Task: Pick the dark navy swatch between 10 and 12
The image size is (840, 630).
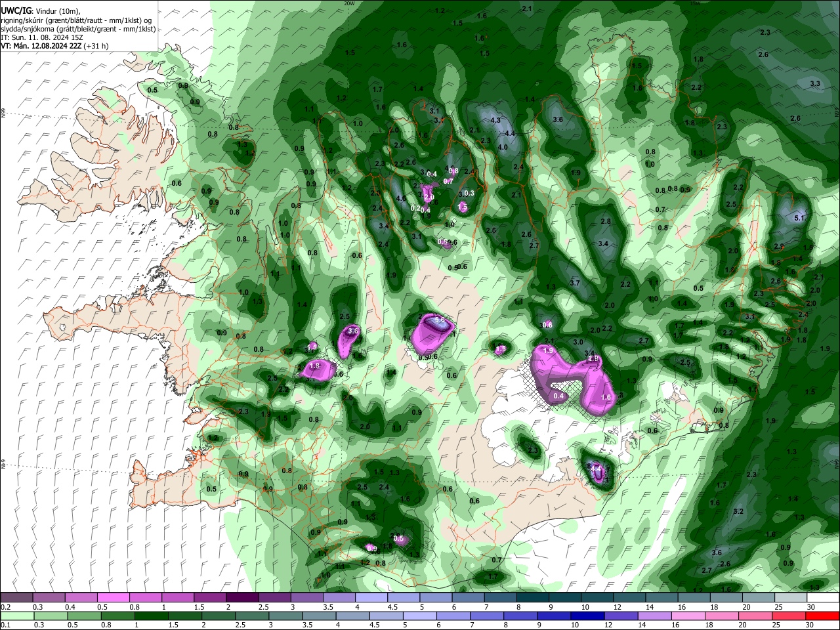Action: [588, 616]
